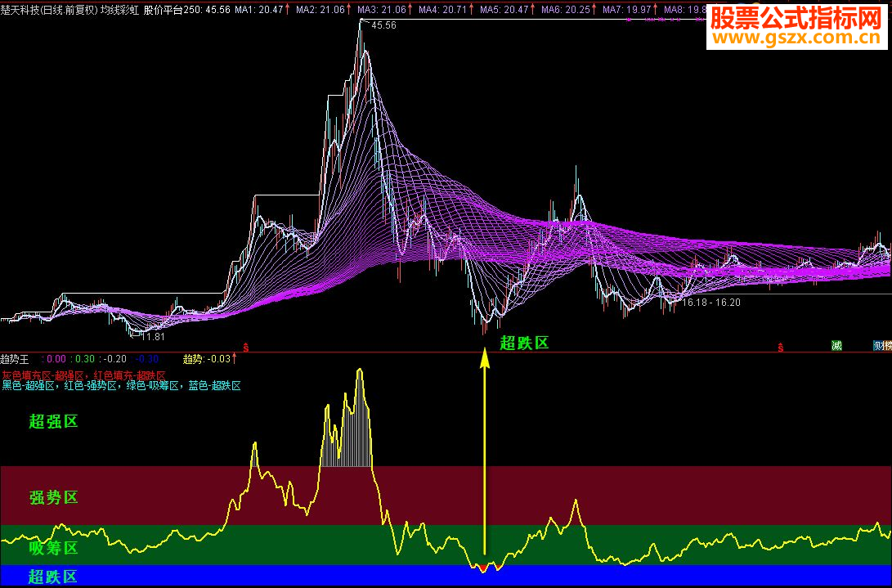Click the 16.18 - 16.20 price label
This screenshot has width=892, height=588.
(x=711, y=303)
